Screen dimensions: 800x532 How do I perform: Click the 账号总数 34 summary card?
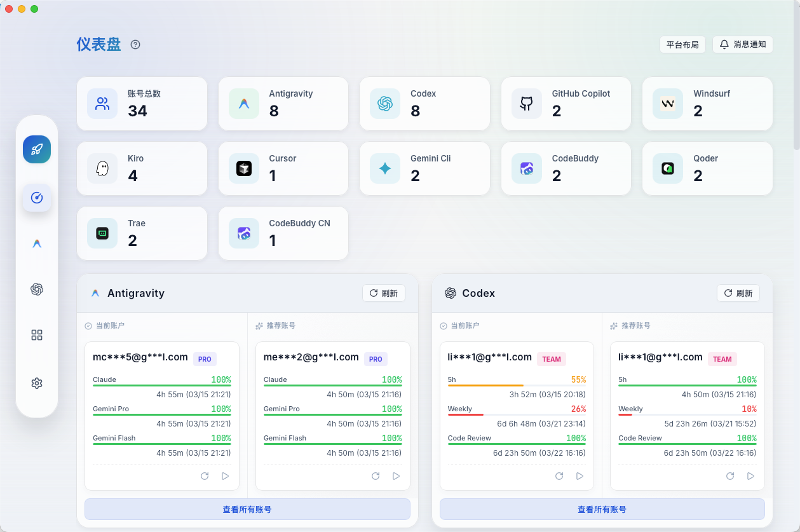point(142,103)
